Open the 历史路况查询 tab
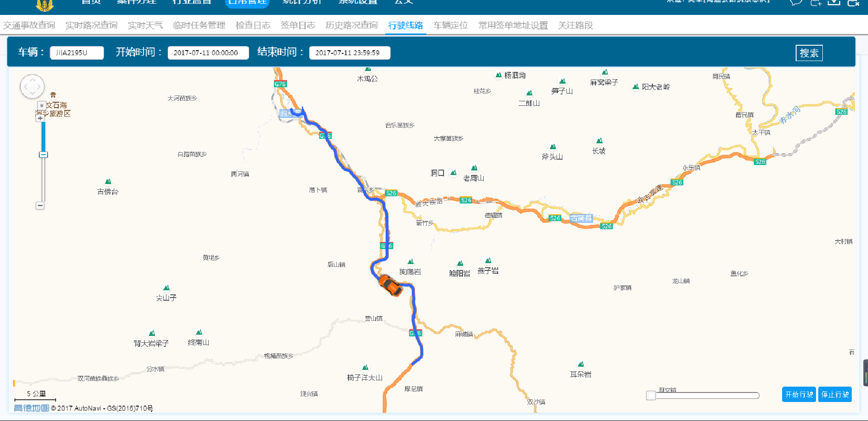Screen dimensions: 868x421 click(x=351, y=25)
